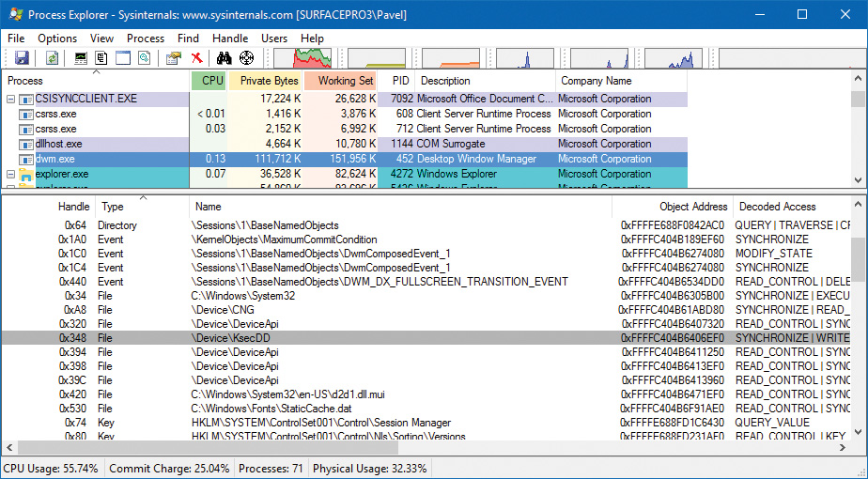This screenshot has height=479, width=868.
Task: Click the Refresh Now toolbar icon
Action: coord(53,58)
